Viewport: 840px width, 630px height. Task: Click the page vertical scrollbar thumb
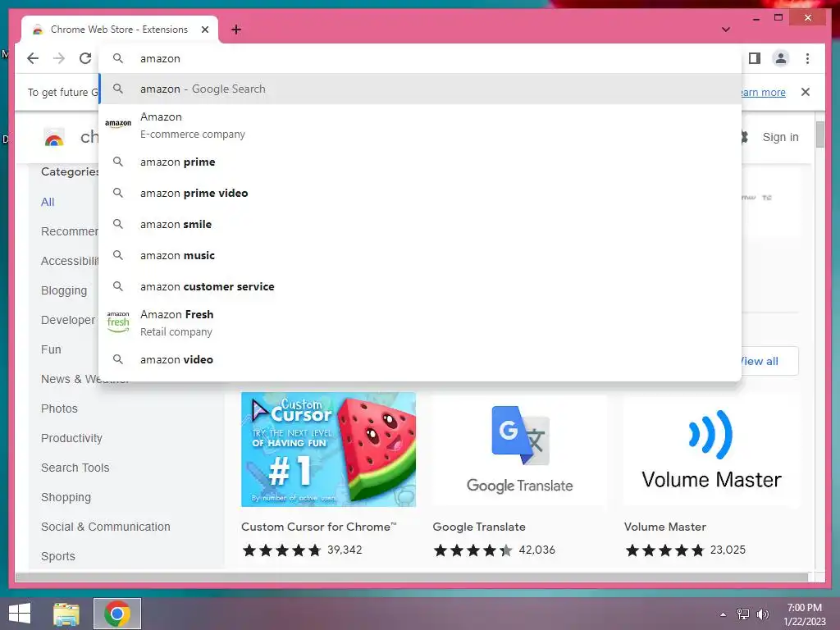click(x=819, y=135)
